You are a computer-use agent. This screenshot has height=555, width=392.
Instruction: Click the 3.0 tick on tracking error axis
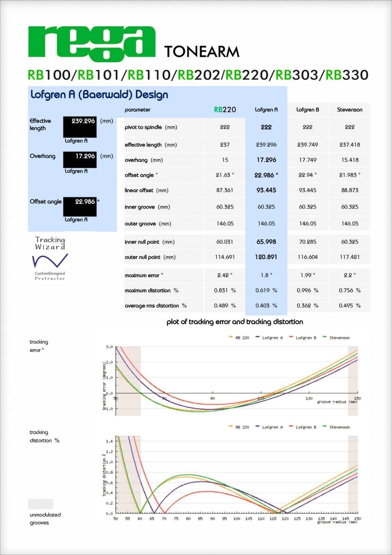coord(109,347)
